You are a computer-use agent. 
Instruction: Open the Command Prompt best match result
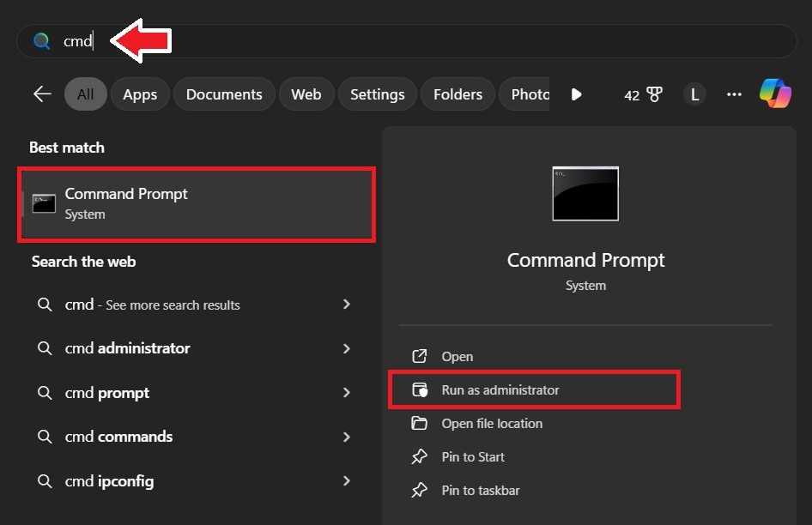click(x=197, y=204)
